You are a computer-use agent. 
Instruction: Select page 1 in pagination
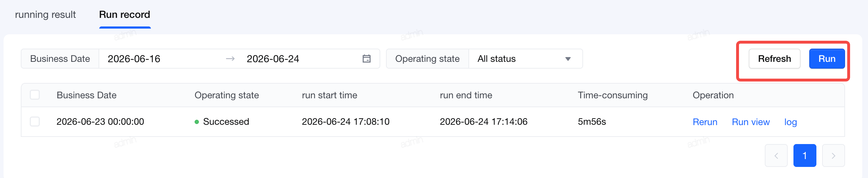pyautogui.click(x=805, y=155)
